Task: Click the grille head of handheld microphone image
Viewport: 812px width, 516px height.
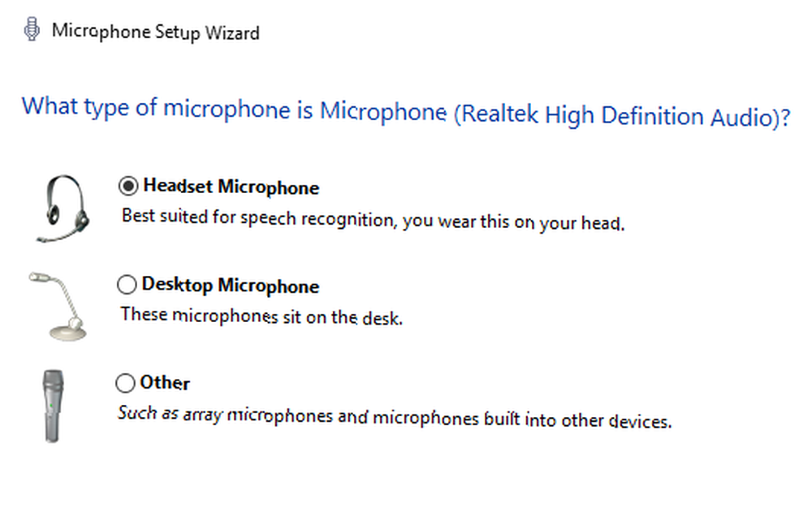Action: [53, 382]
